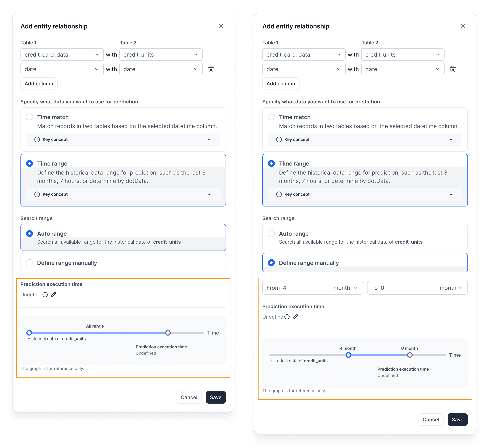Screen dimensions: 490x448
Task: Click info icon beside Undefine, right dialog
Action: (x=287, y=316)
